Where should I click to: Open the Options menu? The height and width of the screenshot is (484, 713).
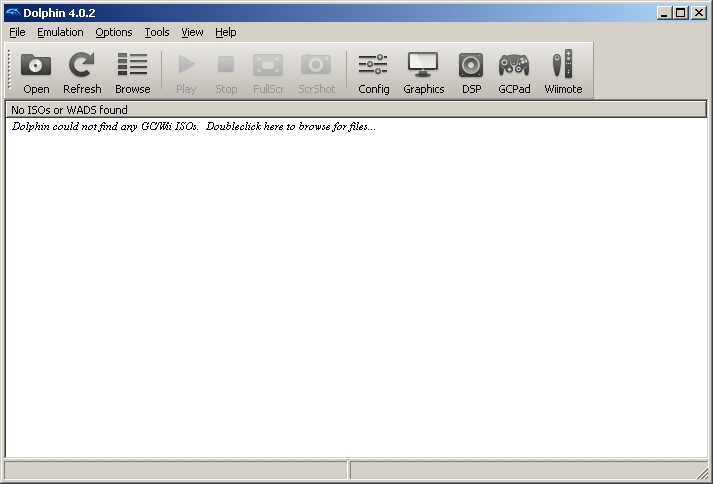pos(114,32)
